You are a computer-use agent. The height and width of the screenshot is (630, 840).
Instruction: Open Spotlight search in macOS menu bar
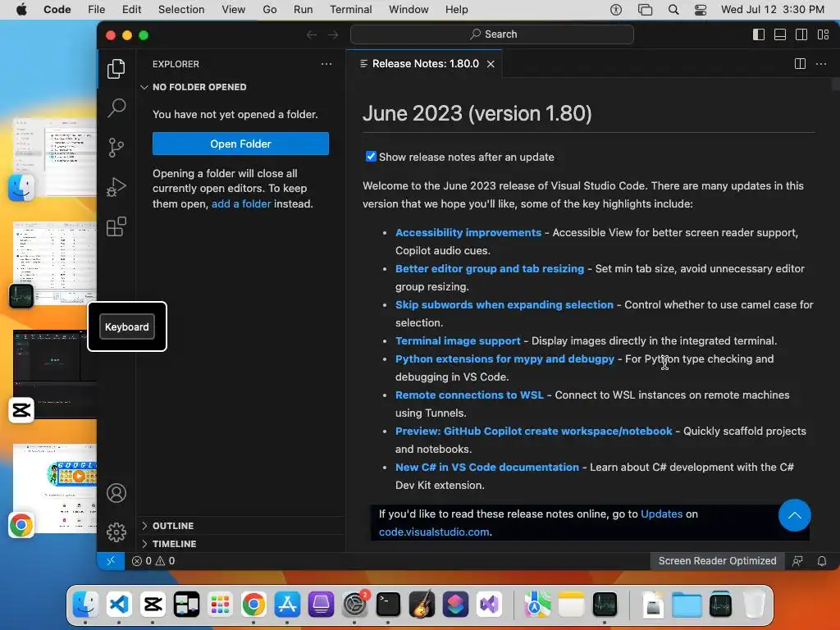tap(673, 10)
